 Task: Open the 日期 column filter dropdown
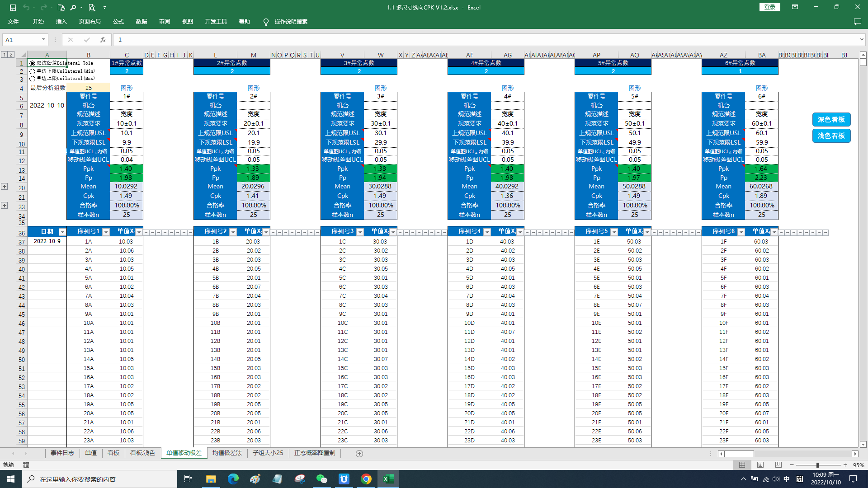tap(62, 232)
